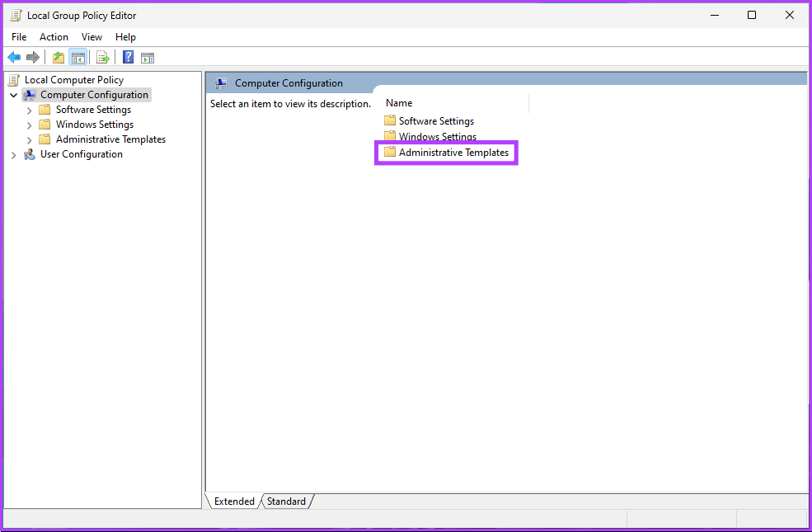Open the Action menu
Screen dimensions: 812x532
54,37
